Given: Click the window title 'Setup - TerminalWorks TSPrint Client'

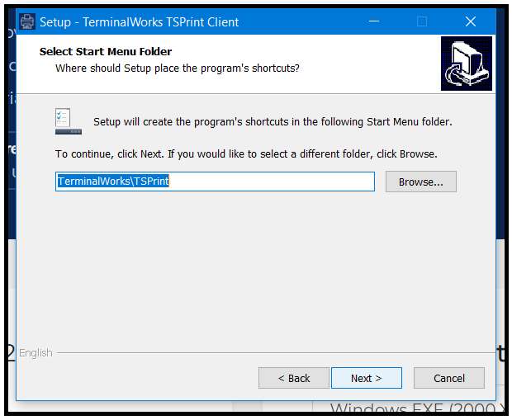Looking at the screenshot, I should click(x=139, y=21).
